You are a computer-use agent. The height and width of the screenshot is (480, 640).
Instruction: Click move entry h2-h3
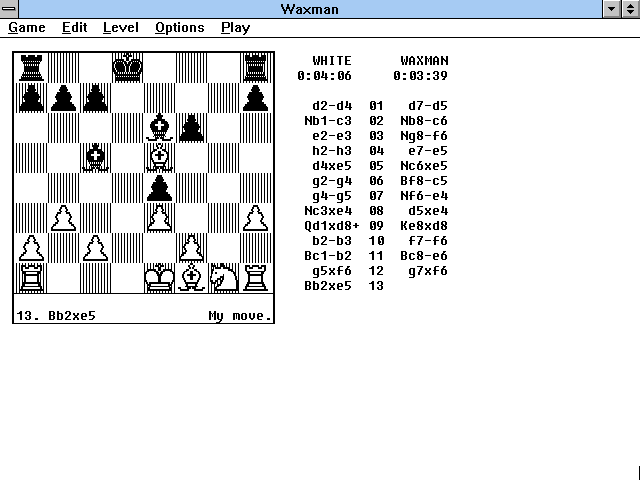(332, 151)
